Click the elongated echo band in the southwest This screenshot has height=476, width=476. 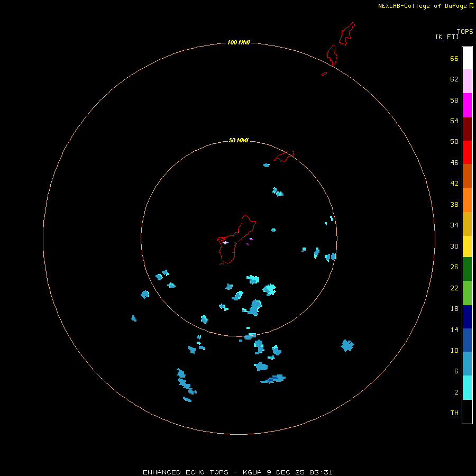pos(186,382)
